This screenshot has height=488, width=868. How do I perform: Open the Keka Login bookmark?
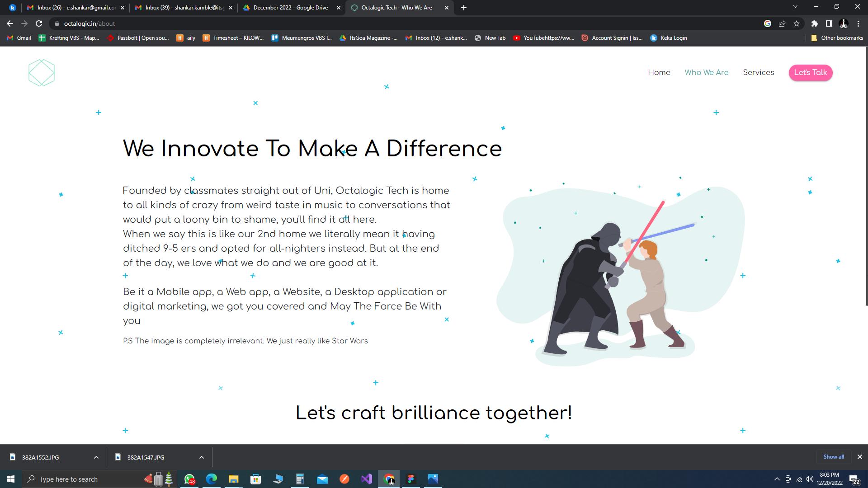669,38
